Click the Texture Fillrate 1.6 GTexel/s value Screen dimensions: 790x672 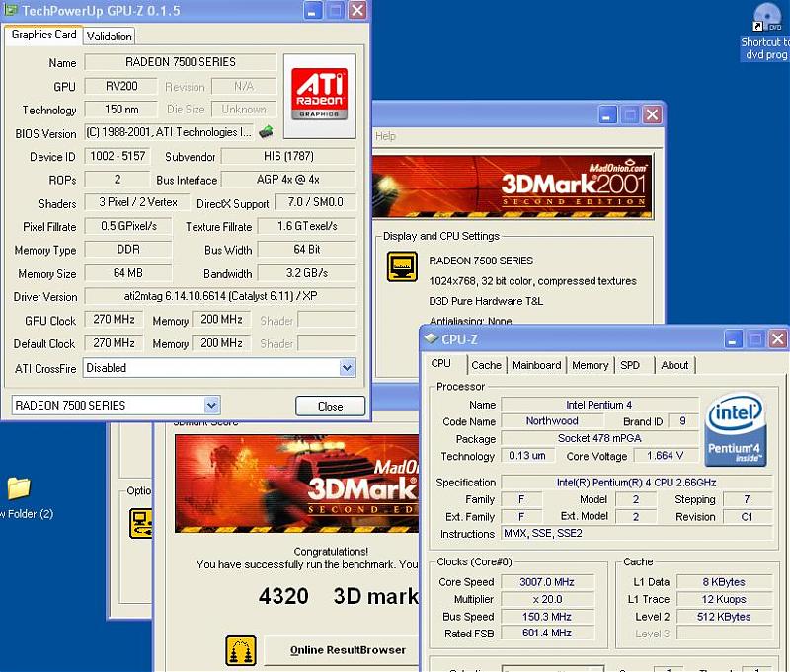coord(307,226)
